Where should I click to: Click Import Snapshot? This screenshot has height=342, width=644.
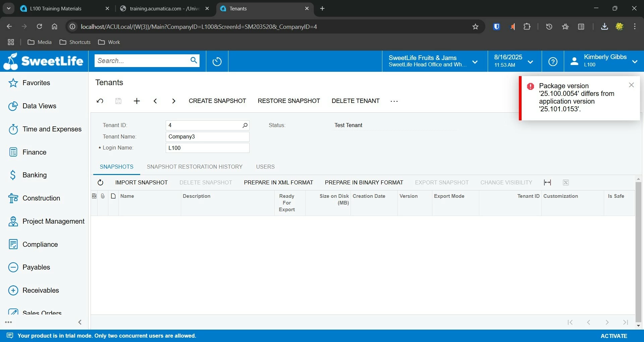pyautogui.click(x=142, y=182)
